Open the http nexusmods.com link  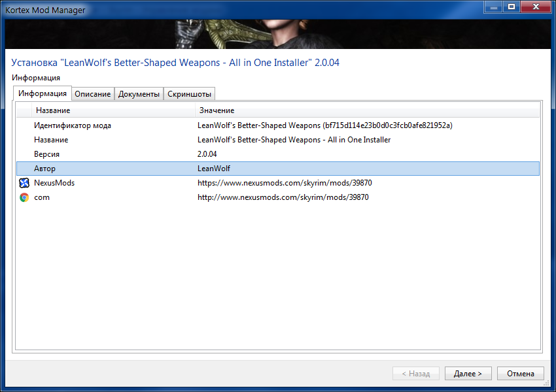click(x=283, y=197)
